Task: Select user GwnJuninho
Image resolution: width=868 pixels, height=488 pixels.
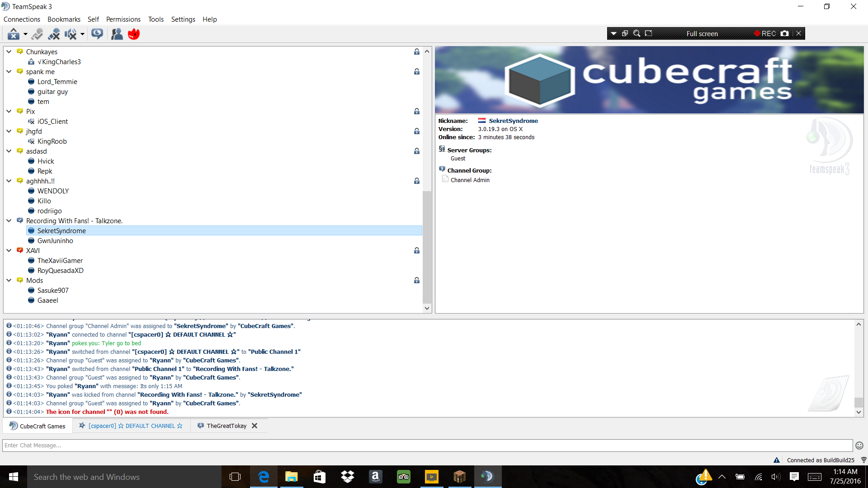Action: [x=55, y=241]
